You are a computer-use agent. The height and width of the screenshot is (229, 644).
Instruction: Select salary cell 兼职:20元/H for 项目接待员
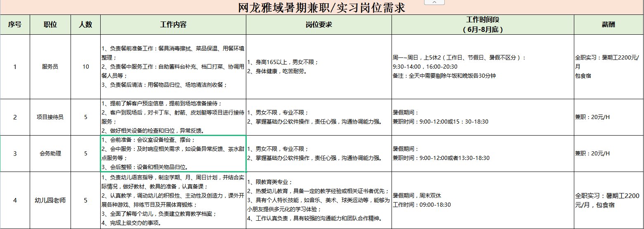609,117
